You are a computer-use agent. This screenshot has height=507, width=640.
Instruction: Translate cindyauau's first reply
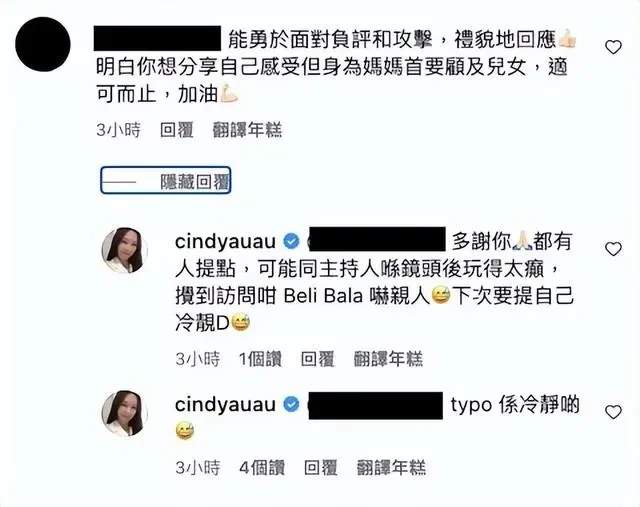click(388, 359)
